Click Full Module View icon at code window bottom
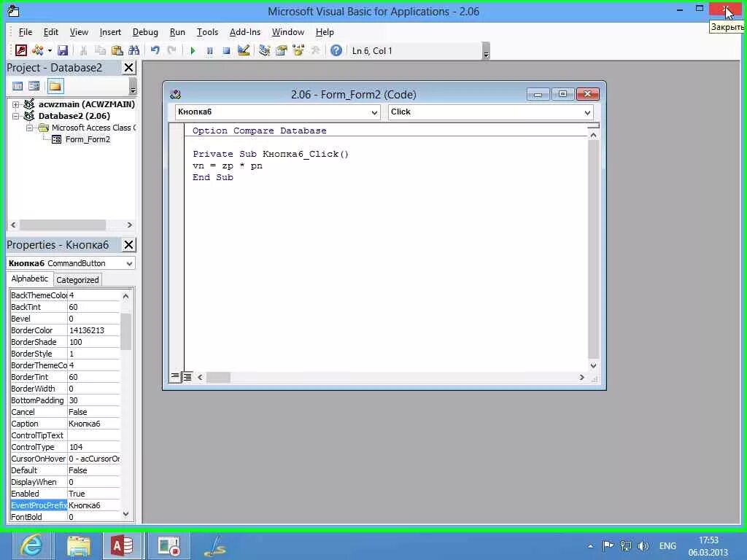The image size is (747, 560). pos(187,377)
